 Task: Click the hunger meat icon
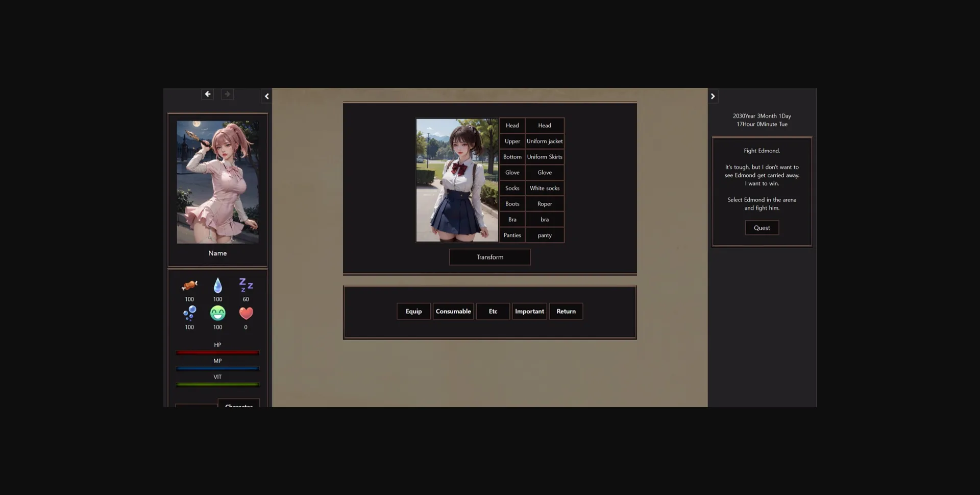(x=189, y=285)
